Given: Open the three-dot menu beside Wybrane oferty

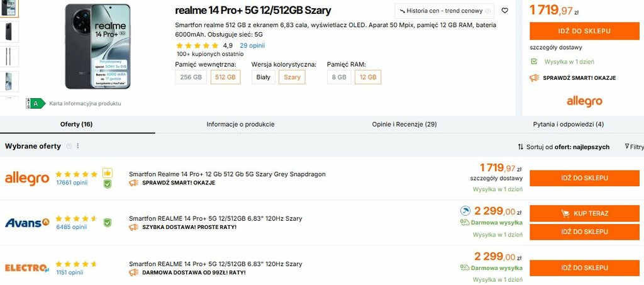Looking at the screenshot, I should 78,146.
